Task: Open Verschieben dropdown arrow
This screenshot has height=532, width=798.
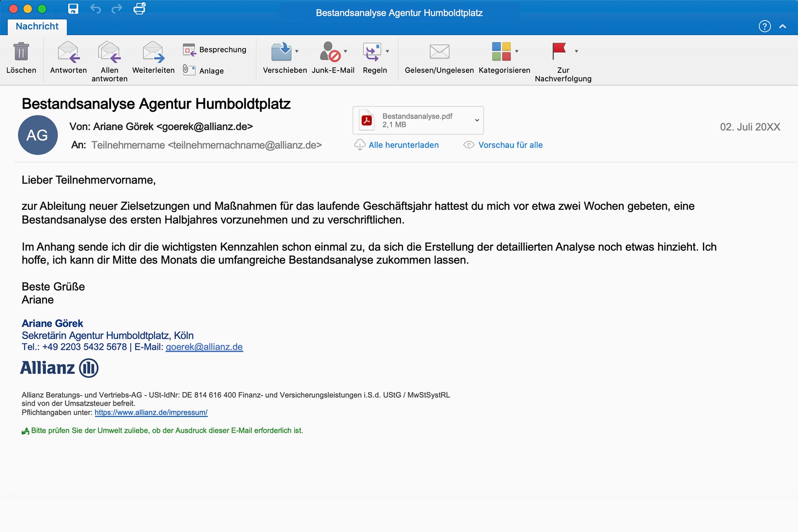Action: [x=297, y=52]
